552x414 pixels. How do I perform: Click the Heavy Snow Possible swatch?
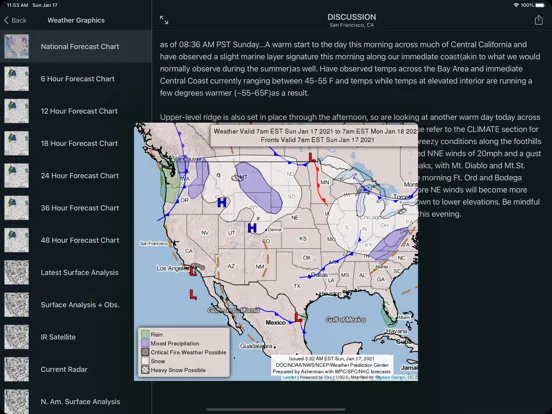145,370
